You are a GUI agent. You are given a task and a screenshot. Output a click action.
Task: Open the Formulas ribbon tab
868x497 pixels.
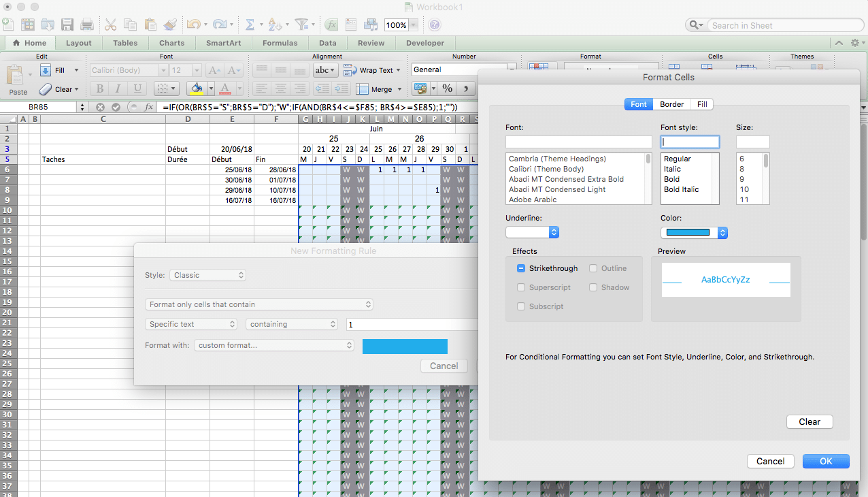click(x=280, y=43)
